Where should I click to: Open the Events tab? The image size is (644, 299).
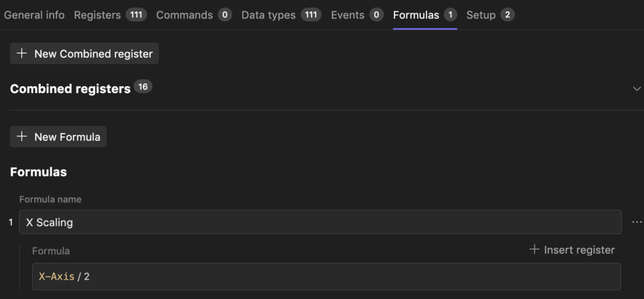(348, 14)
